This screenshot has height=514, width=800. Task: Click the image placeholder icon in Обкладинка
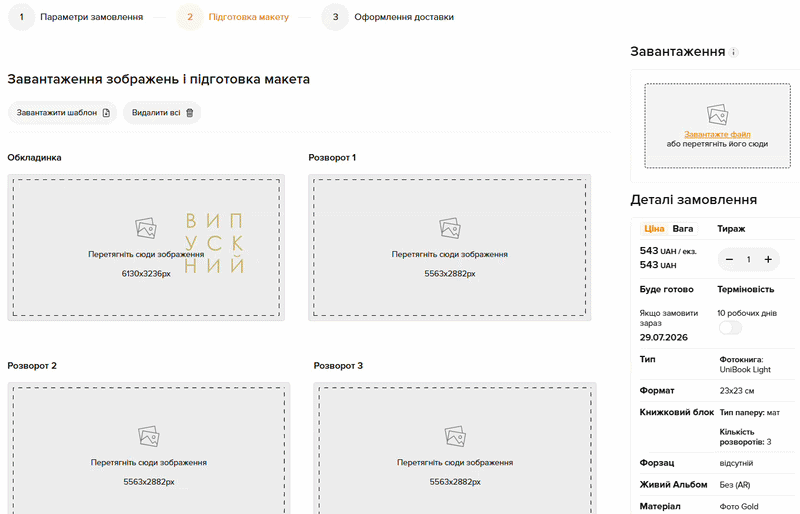146,228
